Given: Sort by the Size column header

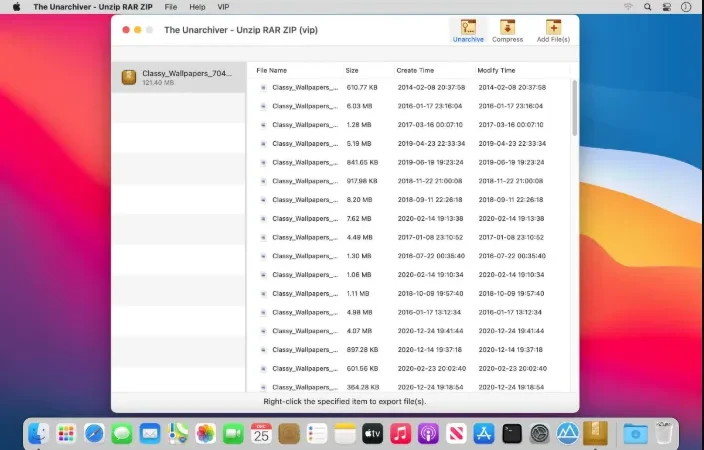Looking at the screenshot, I should click(352, 71).
